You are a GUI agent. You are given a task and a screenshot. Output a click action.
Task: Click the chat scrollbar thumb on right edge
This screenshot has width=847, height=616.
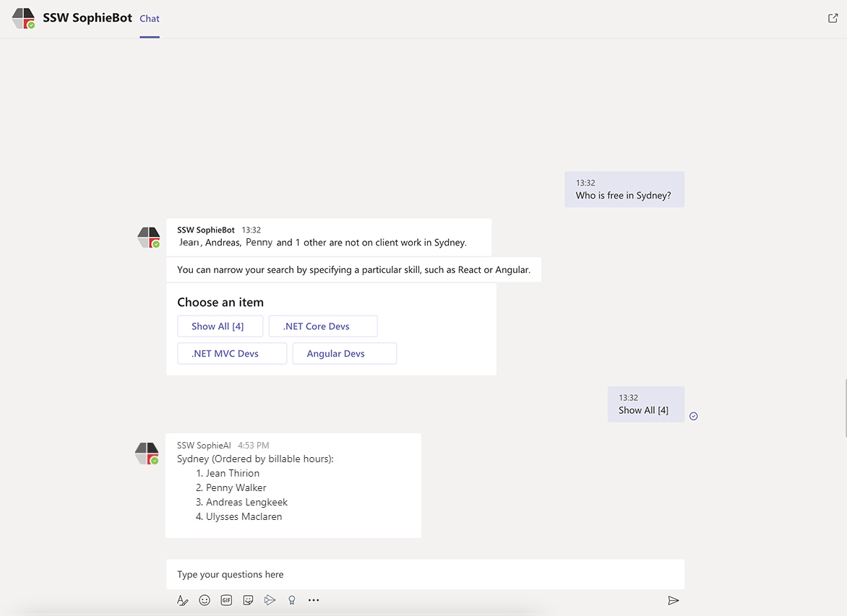click(845, 408)
